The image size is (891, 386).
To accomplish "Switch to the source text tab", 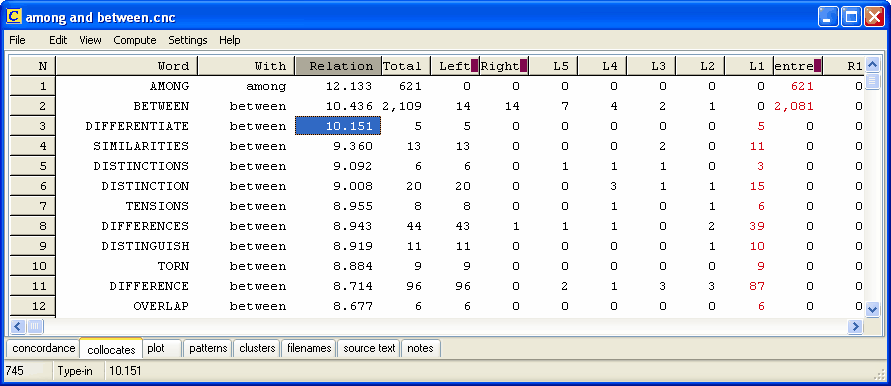I will (x=369, y=348).
